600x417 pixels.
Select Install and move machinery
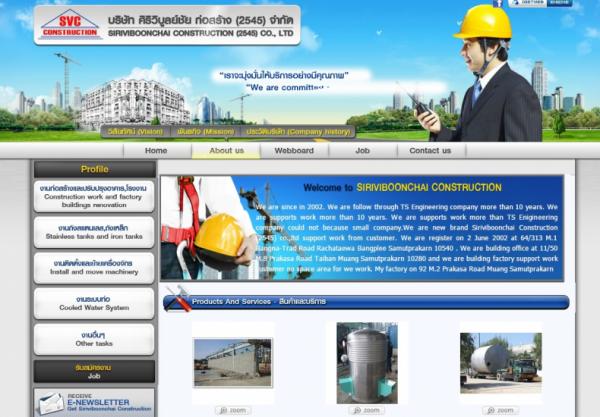tap(94, 268)
